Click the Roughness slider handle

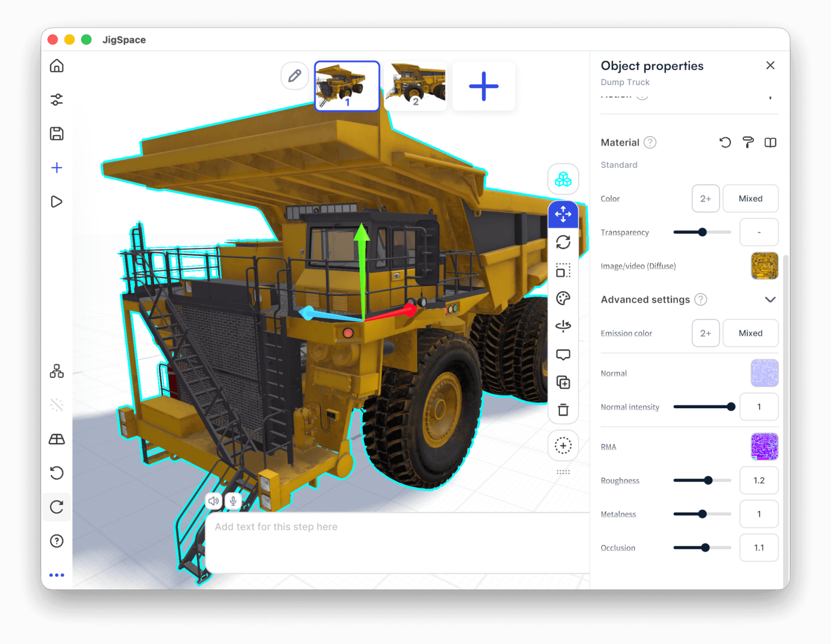click(x=708, y=481)
